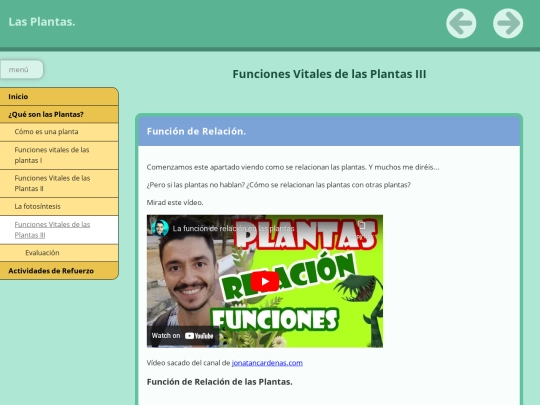Open Funciones vitales de las plantas I

click(x=59, y=155)
